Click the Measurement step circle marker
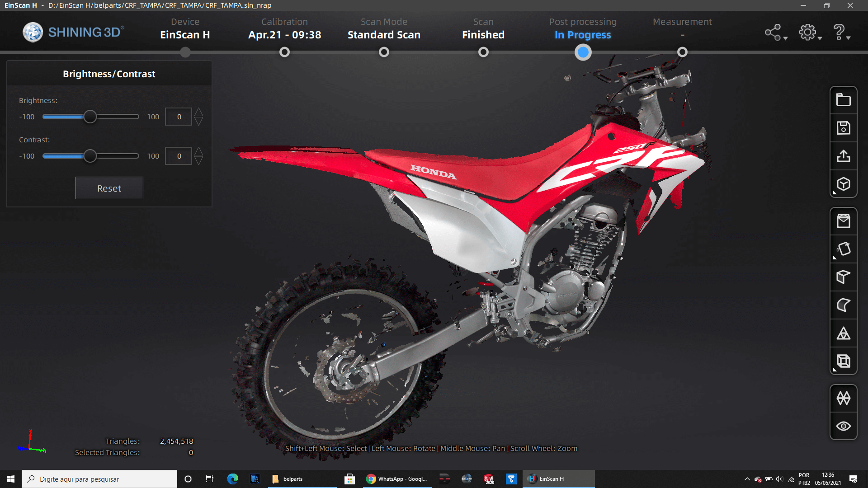The image size is (868, 488). [682, 52]
